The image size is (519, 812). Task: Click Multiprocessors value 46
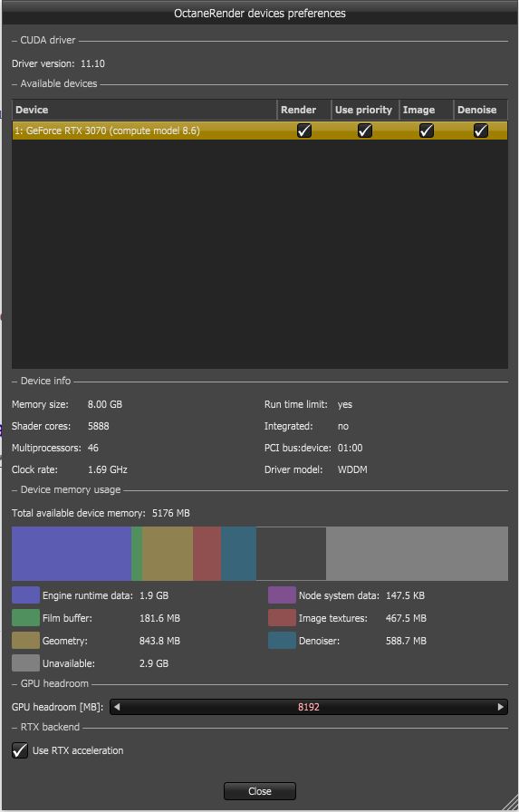(x=93, y=448)
